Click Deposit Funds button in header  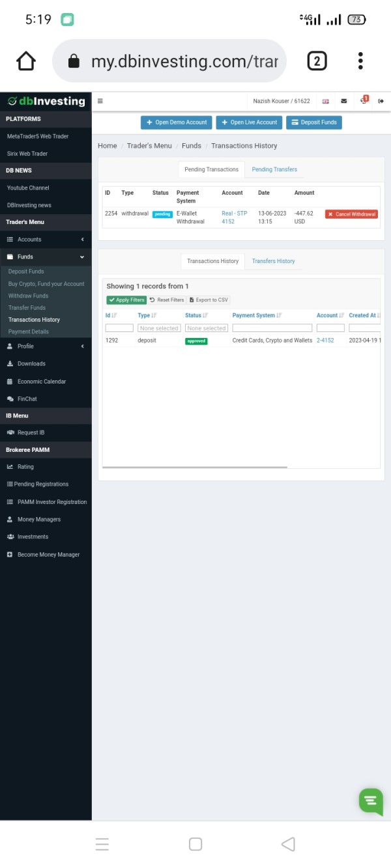point(314,122)
